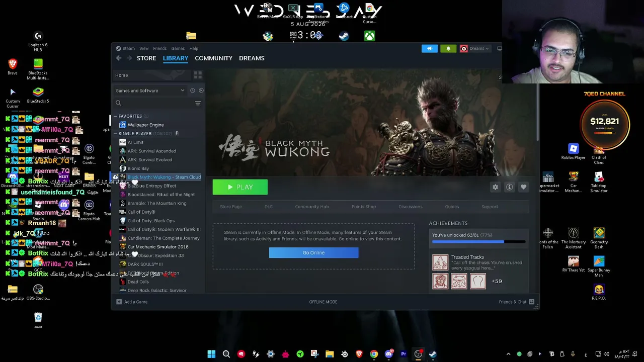Select ARK: Survival Ascended in library

pos(151,151)
